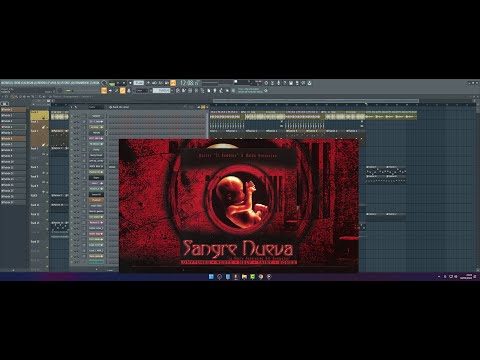Click the yellow icon at the channel rack header's right
Image resolution: width=480 pixels, height=360 pixels.
point(203,107)
